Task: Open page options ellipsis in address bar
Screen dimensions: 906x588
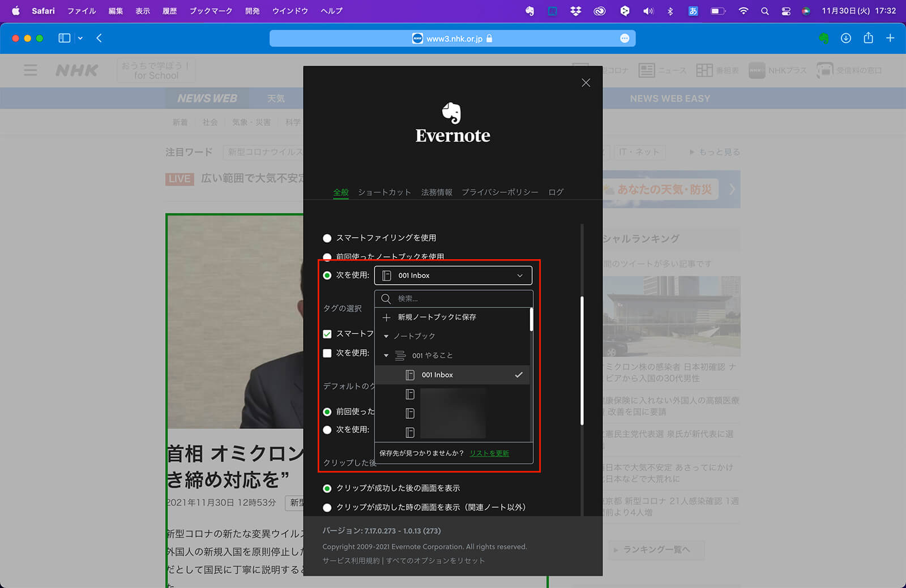Action: [625, 38]
